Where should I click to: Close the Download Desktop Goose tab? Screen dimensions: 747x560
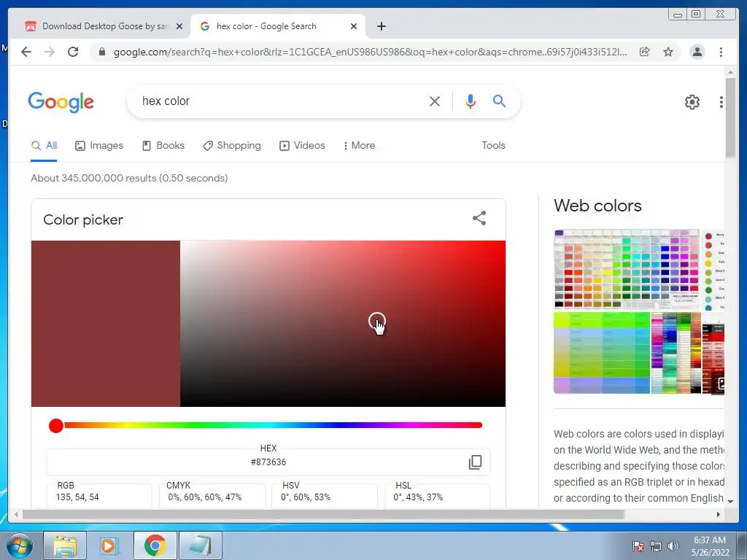[179, 26]
